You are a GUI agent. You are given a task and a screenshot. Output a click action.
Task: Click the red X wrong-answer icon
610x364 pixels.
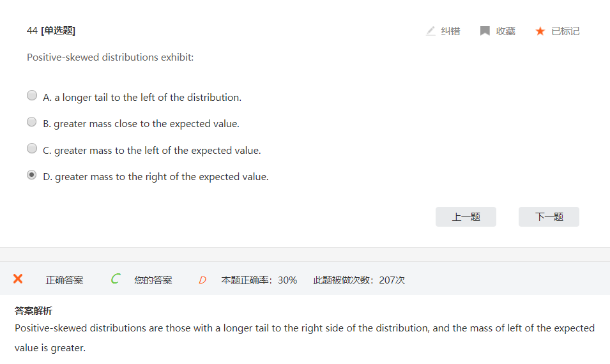(x=18, y=279)
